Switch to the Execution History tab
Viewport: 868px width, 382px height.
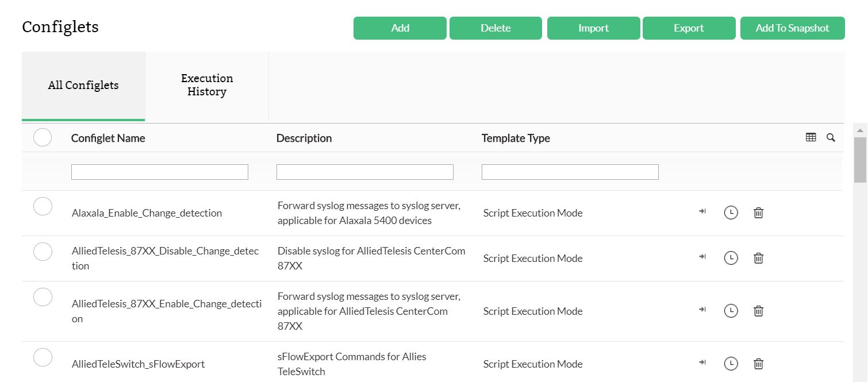point(207,85)
